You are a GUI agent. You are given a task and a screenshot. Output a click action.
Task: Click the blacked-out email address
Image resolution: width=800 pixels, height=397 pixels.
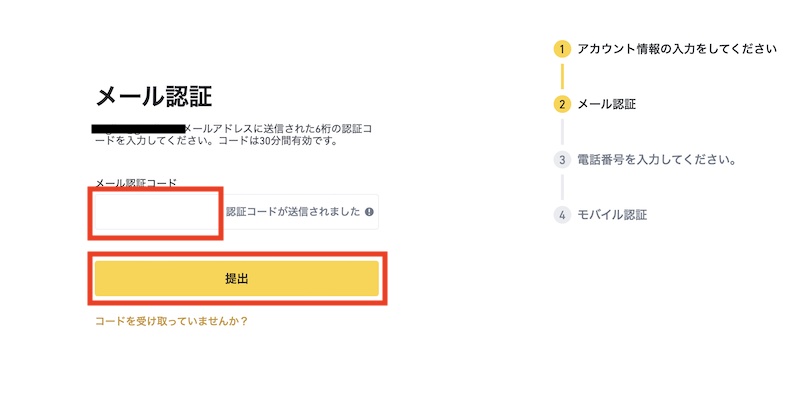point(138,129)
